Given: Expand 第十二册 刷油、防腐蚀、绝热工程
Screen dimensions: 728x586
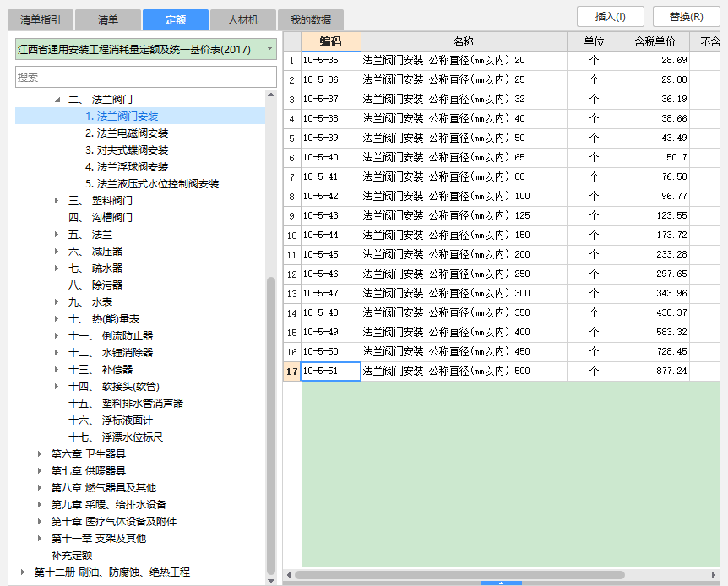Looking at the screenshot, I should 23,572.
